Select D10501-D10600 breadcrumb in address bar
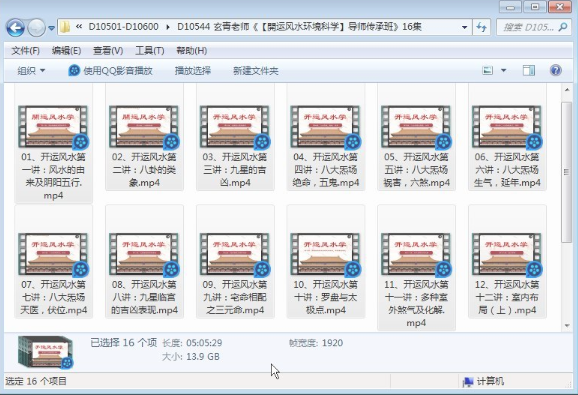 click(123, 27)
